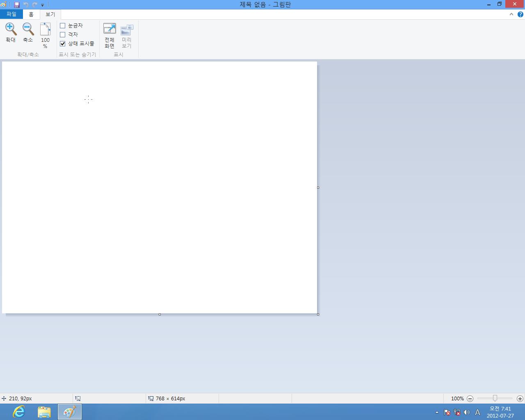Click the network status tray icon
525x420 pixels.
pos(457,412)
